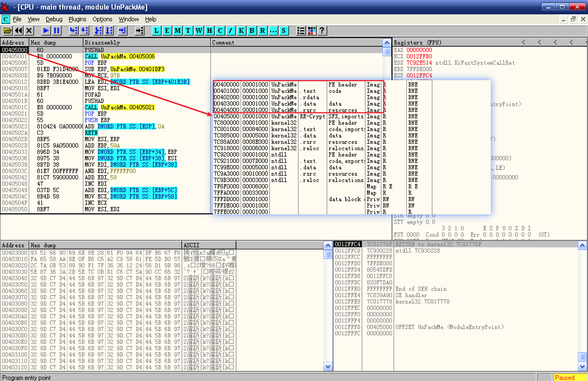Click the Open file folder icon

pos(7,31)
